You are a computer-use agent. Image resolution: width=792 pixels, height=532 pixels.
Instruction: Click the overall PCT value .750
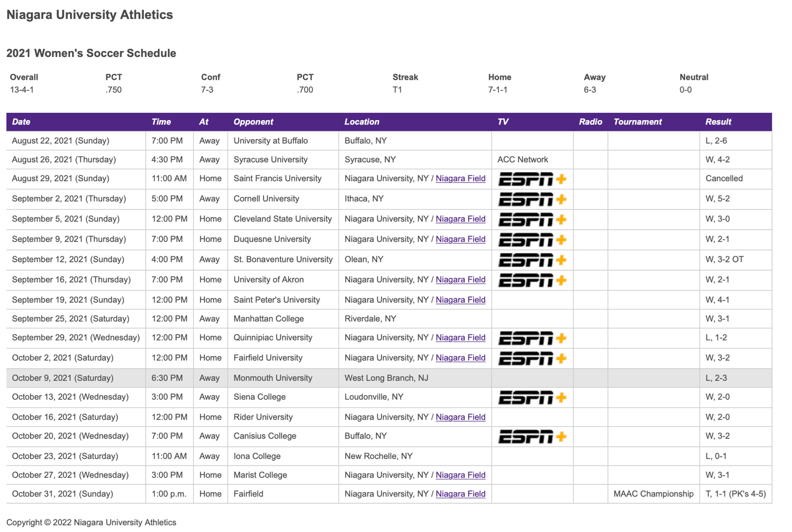[114, 90]
